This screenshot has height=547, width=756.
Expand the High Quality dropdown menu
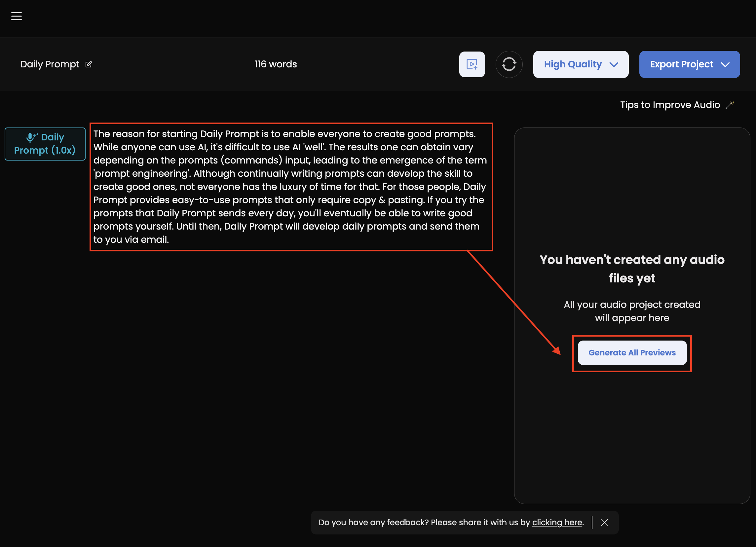pos(581,64)
